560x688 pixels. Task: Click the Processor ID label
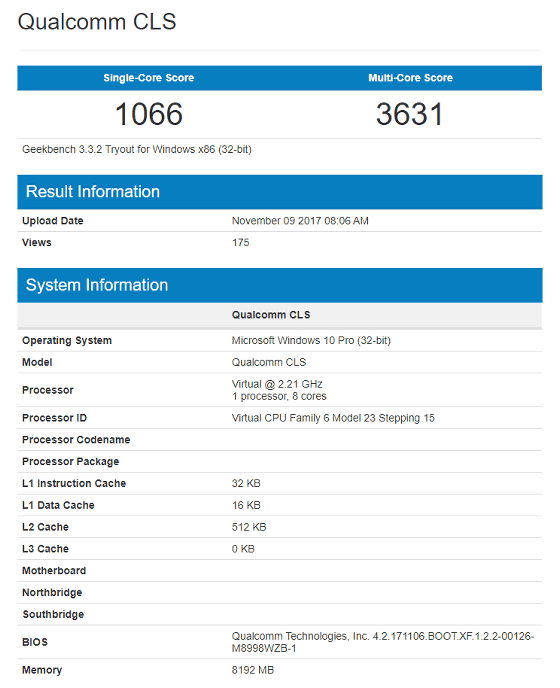click(x=54, y=418)
